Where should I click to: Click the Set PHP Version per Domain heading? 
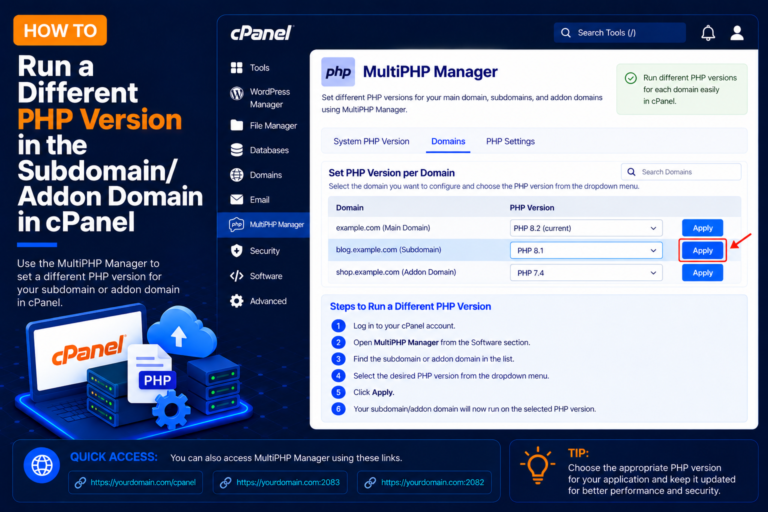pos(391,173)
